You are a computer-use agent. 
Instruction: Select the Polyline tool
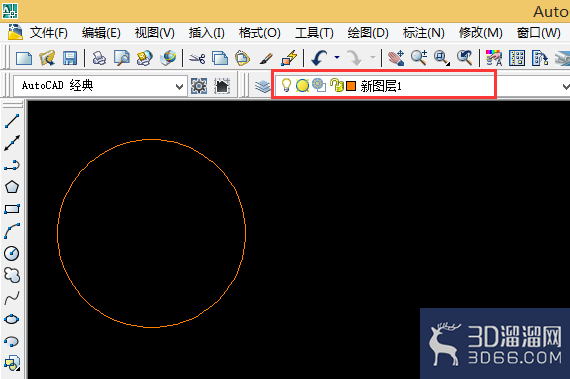(x=12, y=165)
